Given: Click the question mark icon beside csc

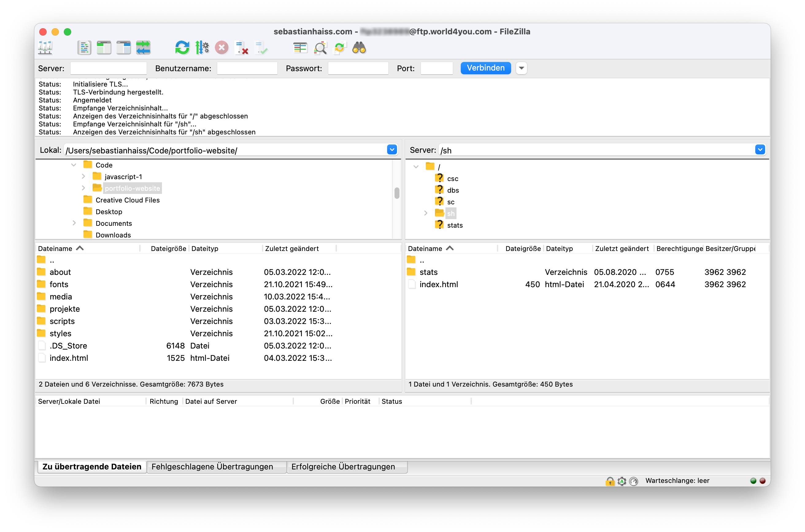Looking at the screenshot, I should tap(439, 178).
